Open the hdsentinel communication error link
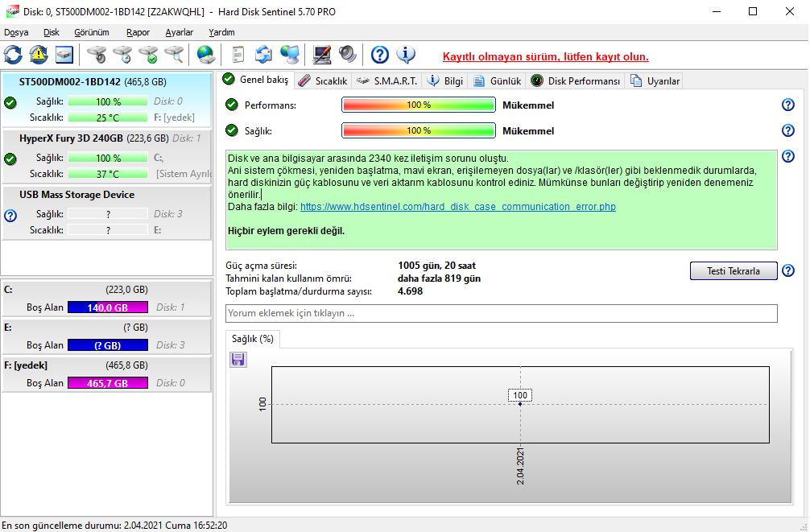This screenshot has height=532, width=810. (457, 207)
